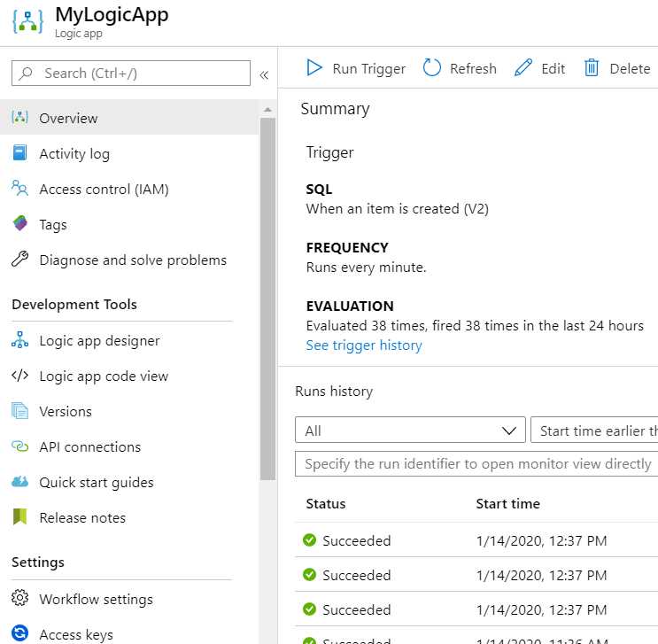Click start time of first 12:37 PM run
Viewport: 658px width, 644px height.
point(541,540)
